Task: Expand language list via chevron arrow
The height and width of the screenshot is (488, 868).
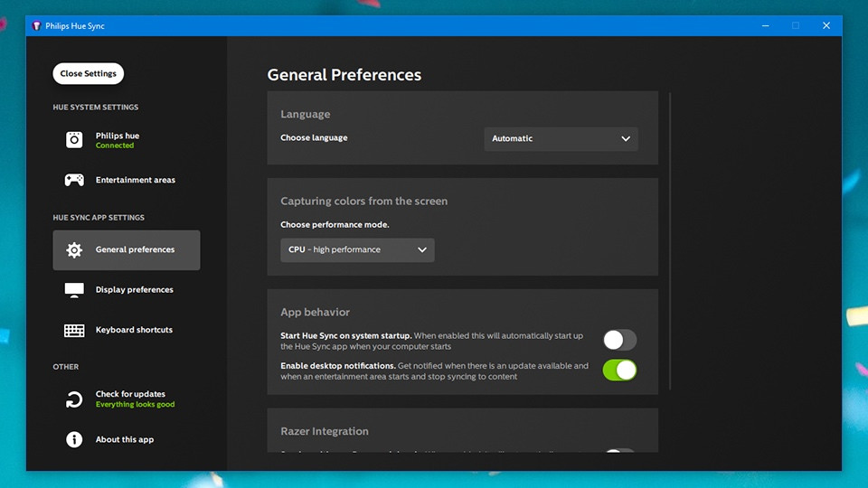Action: click(x=626, y=139)
